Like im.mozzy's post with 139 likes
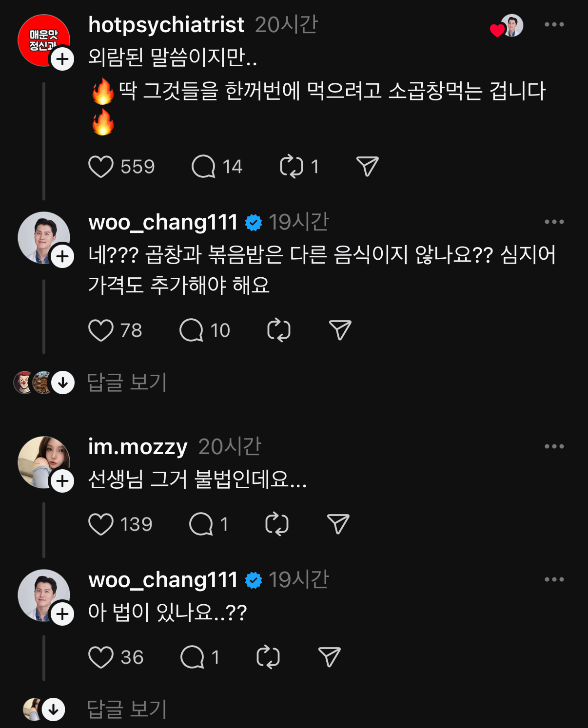588x728 pixels. (101, 524)
